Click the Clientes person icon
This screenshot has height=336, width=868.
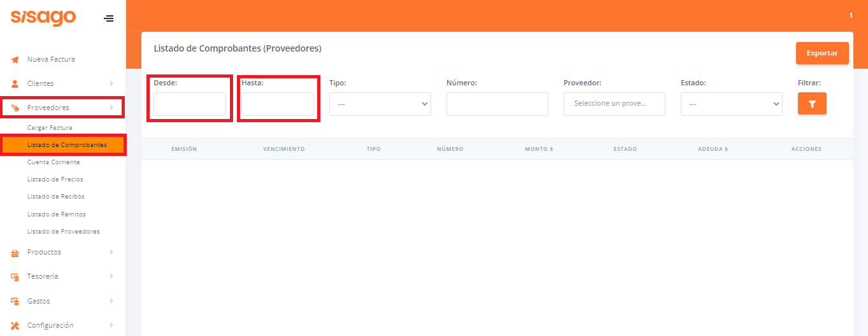point(15,84)
